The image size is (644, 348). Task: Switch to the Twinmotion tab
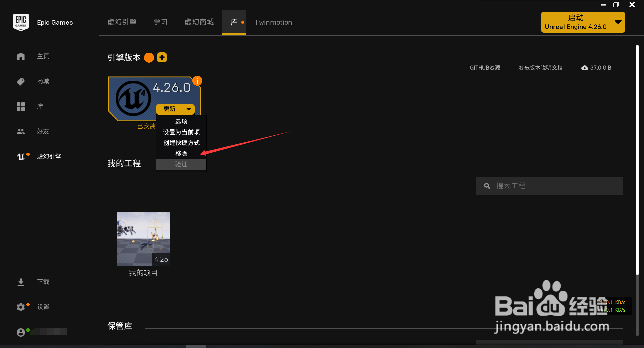273,22
